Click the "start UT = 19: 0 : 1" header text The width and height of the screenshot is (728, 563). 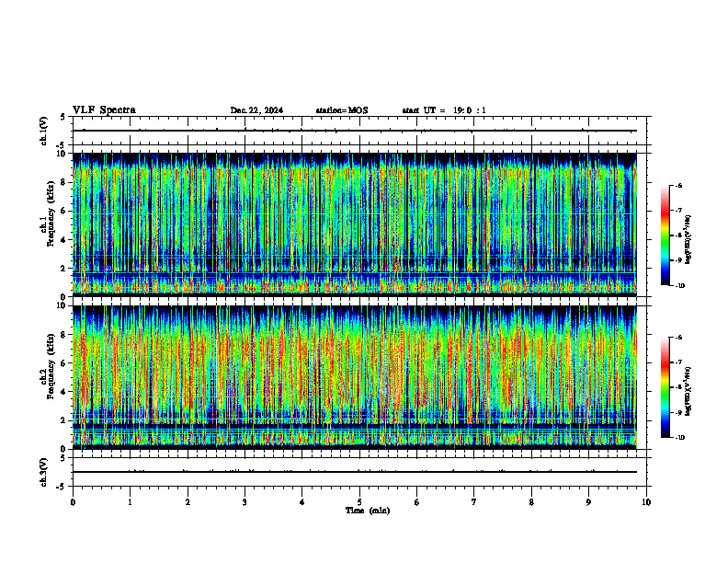[x=444, y=110]
